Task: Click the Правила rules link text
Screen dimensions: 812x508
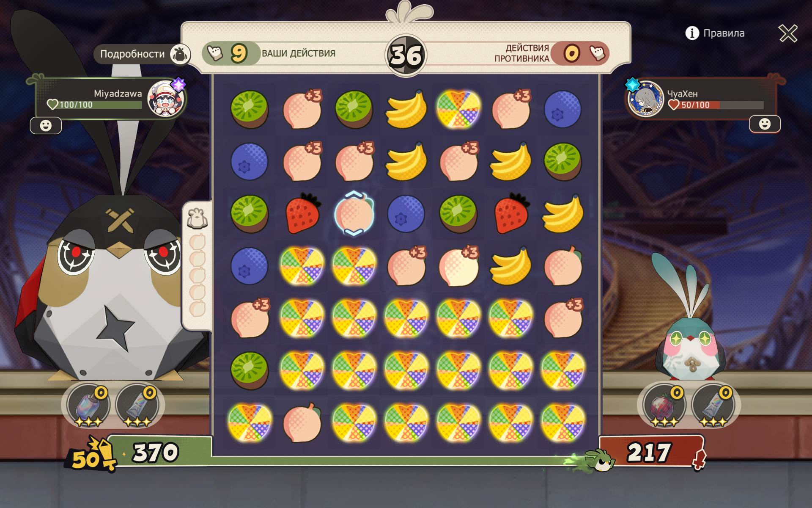Action: pyautogui.click(x=724, y=33)
